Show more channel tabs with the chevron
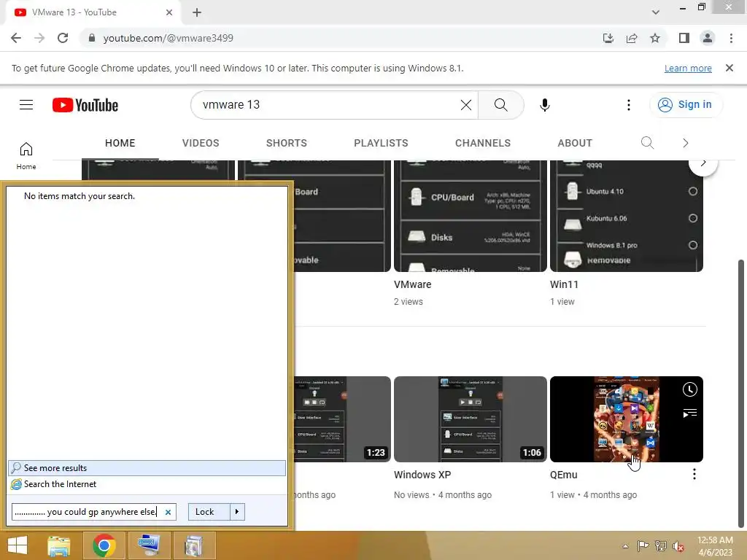The width and height of the screenshot is (747, 560). [685, 143]
